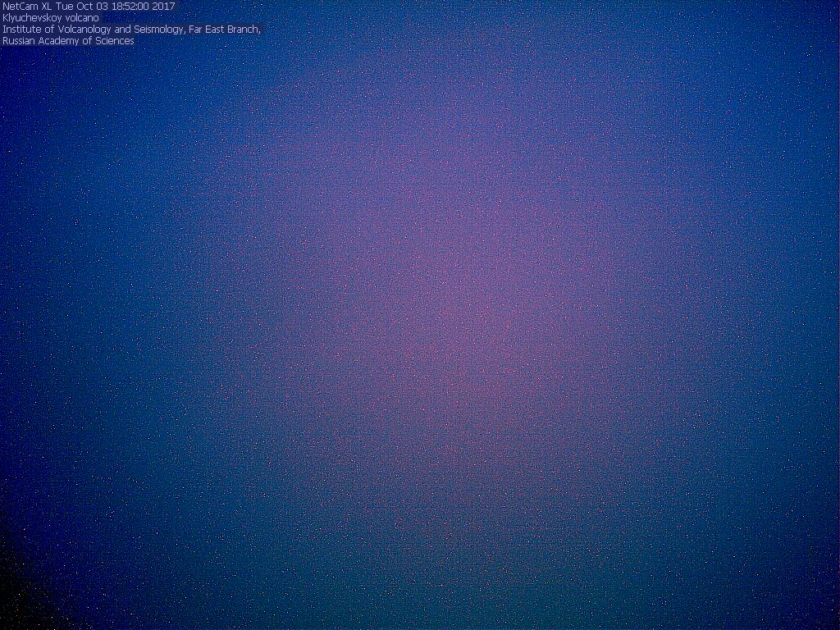Click the 'Klyuchevskoy volcano' caption text
Image resolution: width=840 pixels, height=630 pixels.
pyautogui.click(x=51, y=18)
